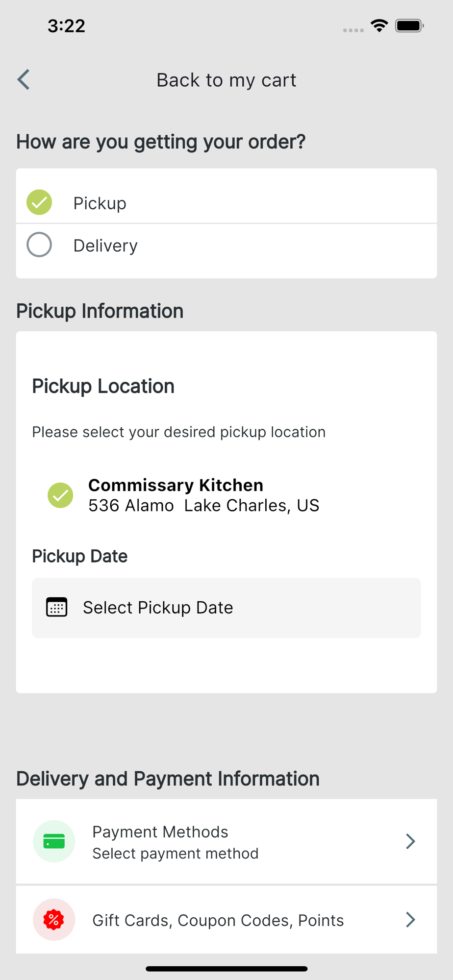The width and height of the screenshot is (453, 980).
Task: Tap the home indicator bar
Action: (226, 969)
